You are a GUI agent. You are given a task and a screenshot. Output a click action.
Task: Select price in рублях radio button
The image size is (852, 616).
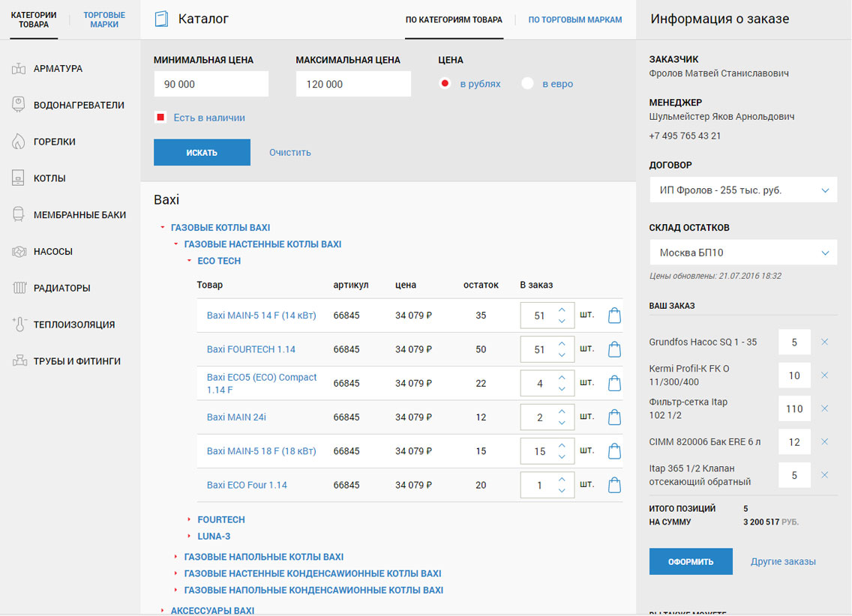click(x=445, y=84)
